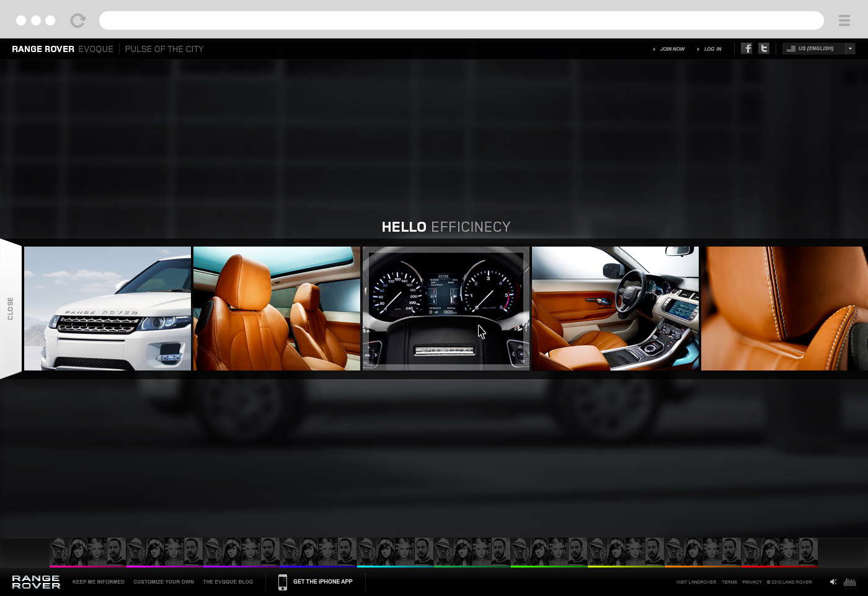Open the leather seat stitching close-up photo
Screen dimensions: 868x596
[784, 309]
